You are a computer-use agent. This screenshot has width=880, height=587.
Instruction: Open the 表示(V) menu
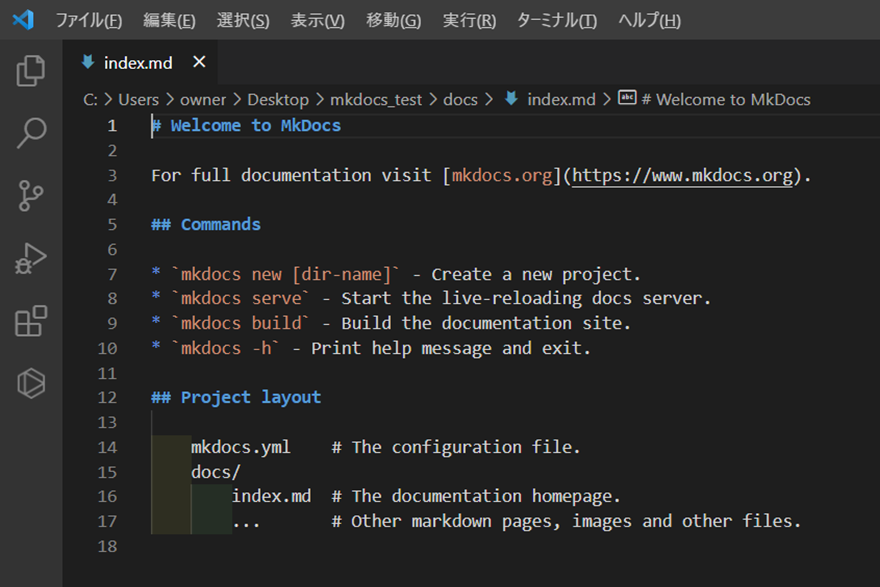(317, 21)
